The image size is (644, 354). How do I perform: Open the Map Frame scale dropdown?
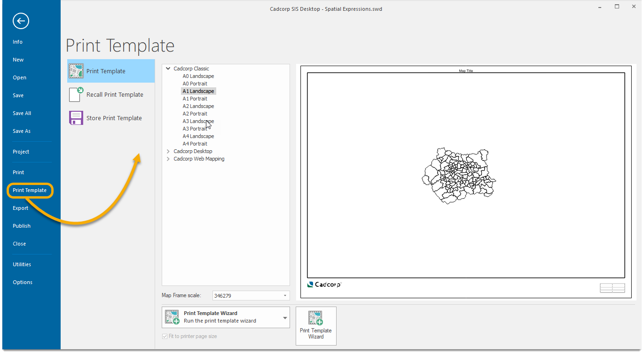285,296
